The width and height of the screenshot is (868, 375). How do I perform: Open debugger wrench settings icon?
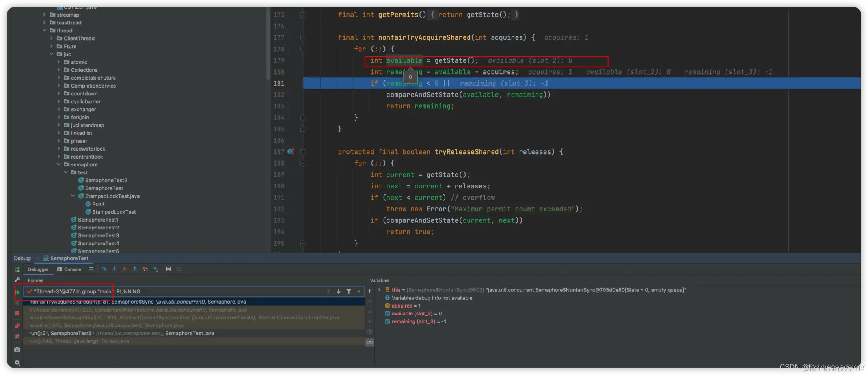click(x=17, y=280)
